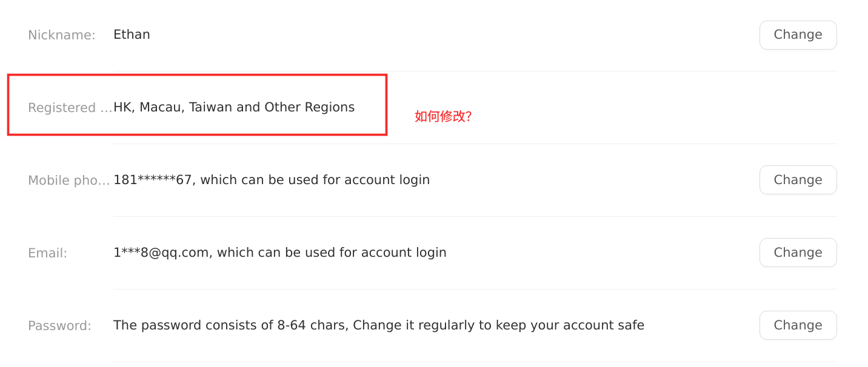The width and height of the screenshot is (868, 367).
Task: Click the truncated Registered label
Action: coord(70,108)
